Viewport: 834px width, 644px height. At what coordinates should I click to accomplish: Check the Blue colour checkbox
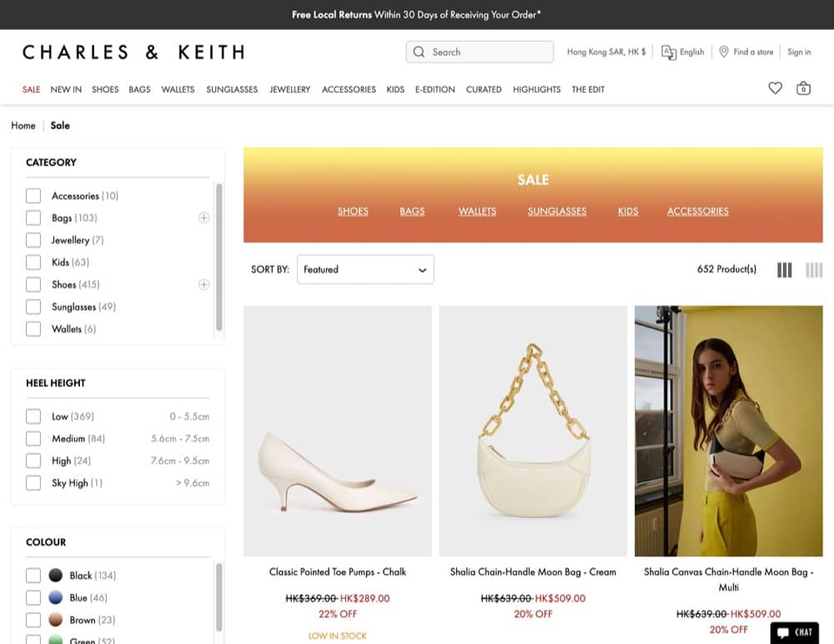pos(33,597)
